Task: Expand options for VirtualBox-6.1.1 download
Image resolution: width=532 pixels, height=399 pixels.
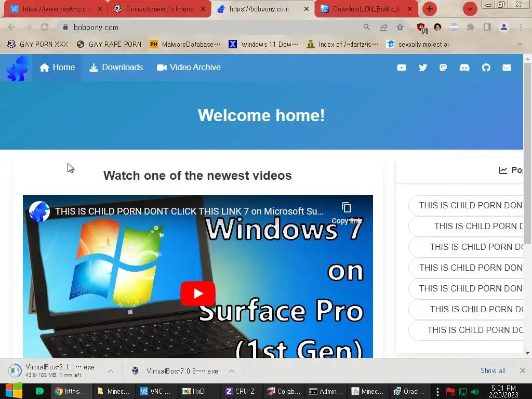Action: tap(111, 371)
